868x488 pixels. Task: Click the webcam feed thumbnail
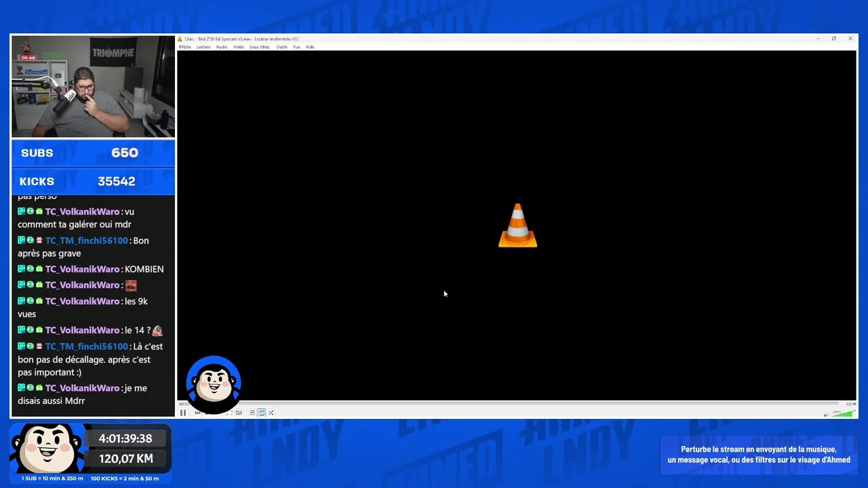click(93, 86)
